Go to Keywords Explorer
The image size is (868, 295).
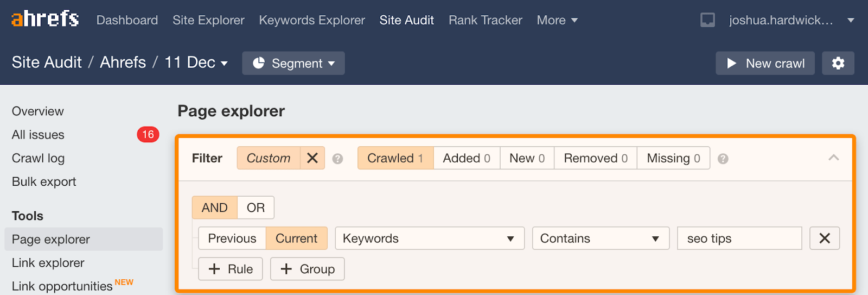click(312, 20)
